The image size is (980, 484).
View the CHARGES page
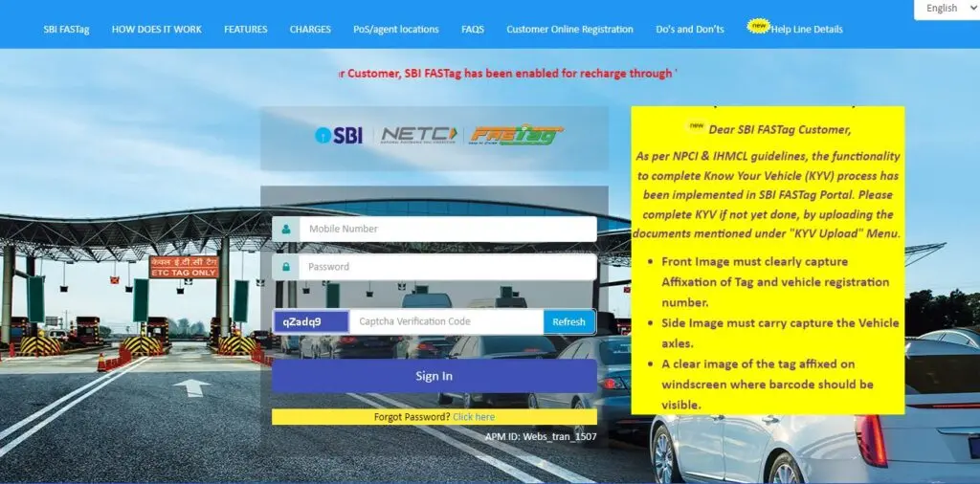tap(310, 30)
